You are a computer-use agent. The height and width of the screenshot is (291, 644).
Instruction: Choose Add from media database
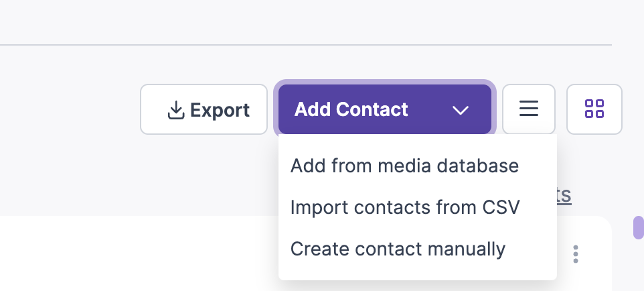pos(404,166)
